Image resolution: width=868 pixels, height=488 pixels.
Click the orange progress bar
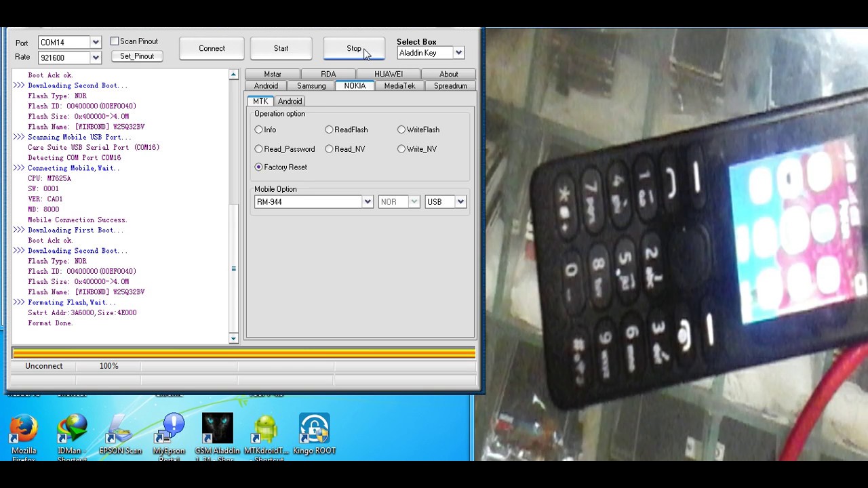pos(243,353)
